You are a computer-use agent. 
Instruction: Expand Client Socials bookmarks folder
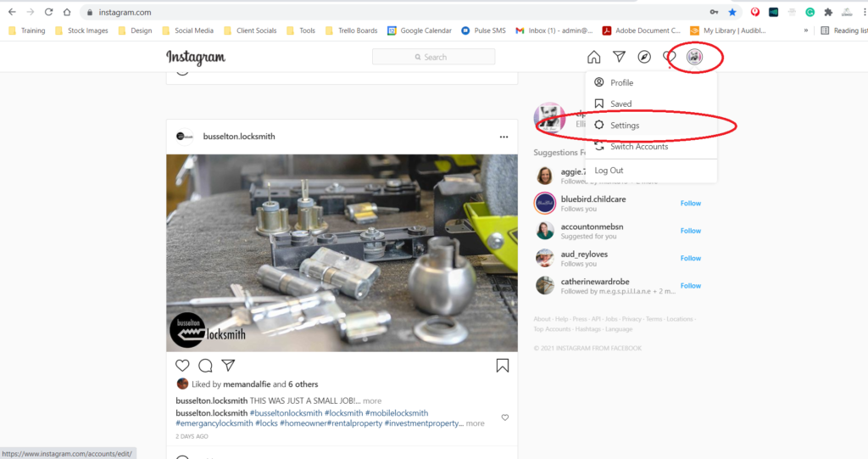(250, 31)
